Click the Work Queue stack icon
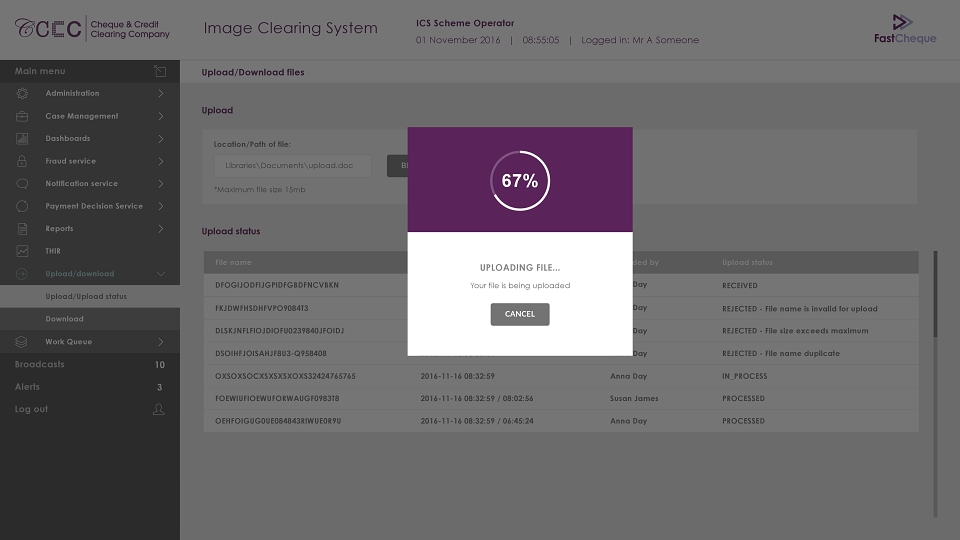 (22, 342)
